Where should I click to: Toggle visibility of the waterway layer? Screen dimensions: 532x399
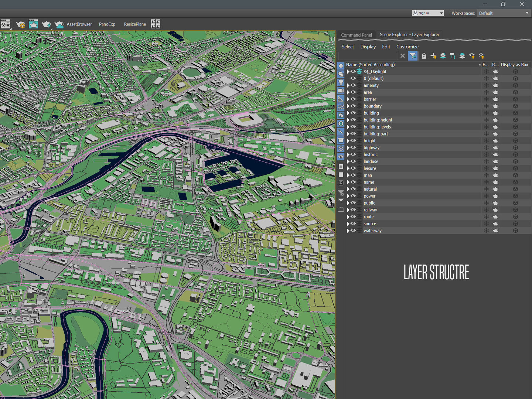tap(353, 231)
